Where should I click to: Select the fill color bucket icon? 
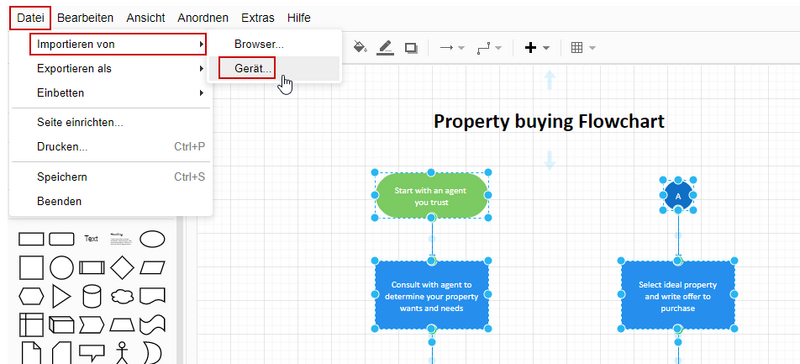(360, 47)
